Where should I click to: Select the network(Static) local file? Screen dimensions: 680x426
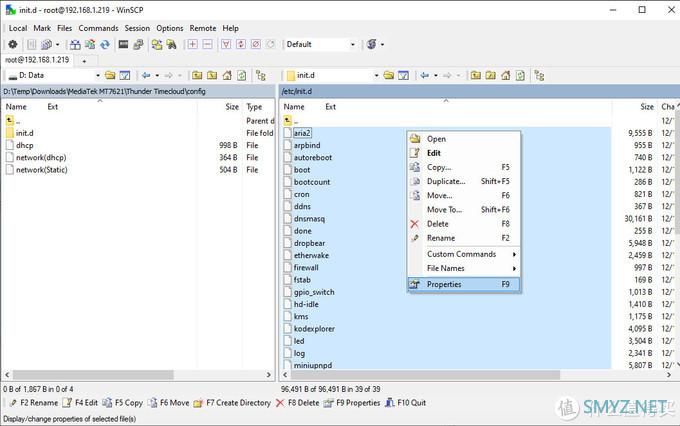point(42,170)
